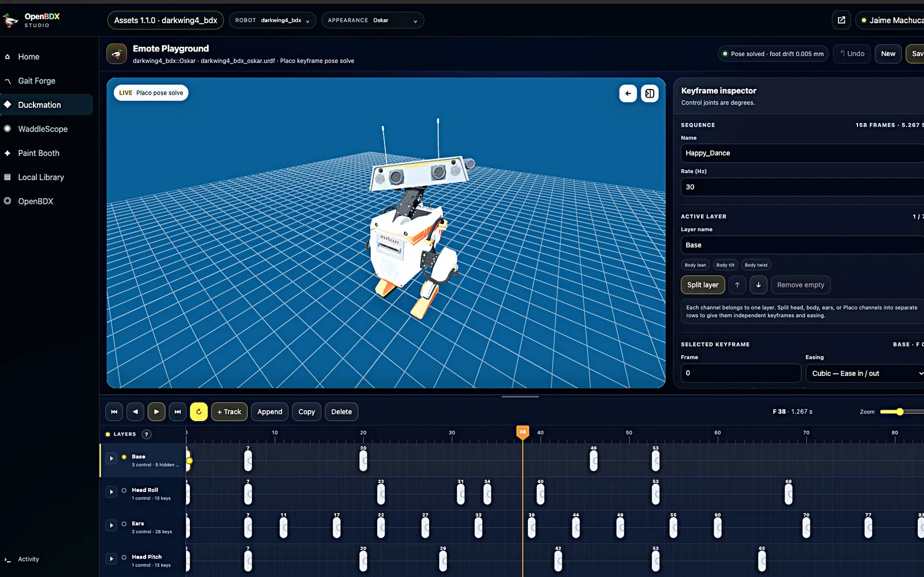
Task: Click the timeline Zoom slider handle
Action: 900,412
